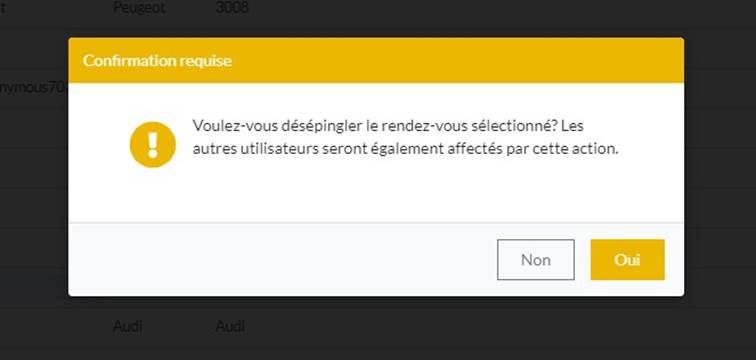Click the yellow exclamation warning icon
Screen dimensions: 756x360
[153, 145]
